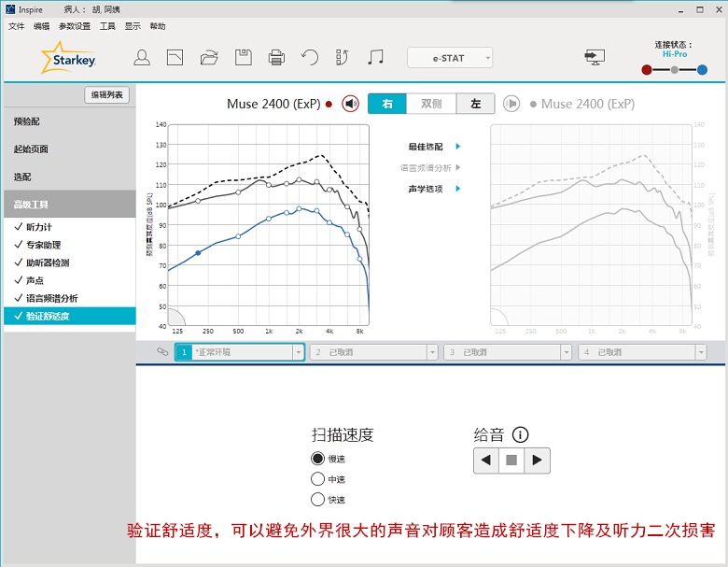The image size is (728, 567).
Task: Click the info icon beside 给音
Action: pyautogui.click(x=521, y=434)
